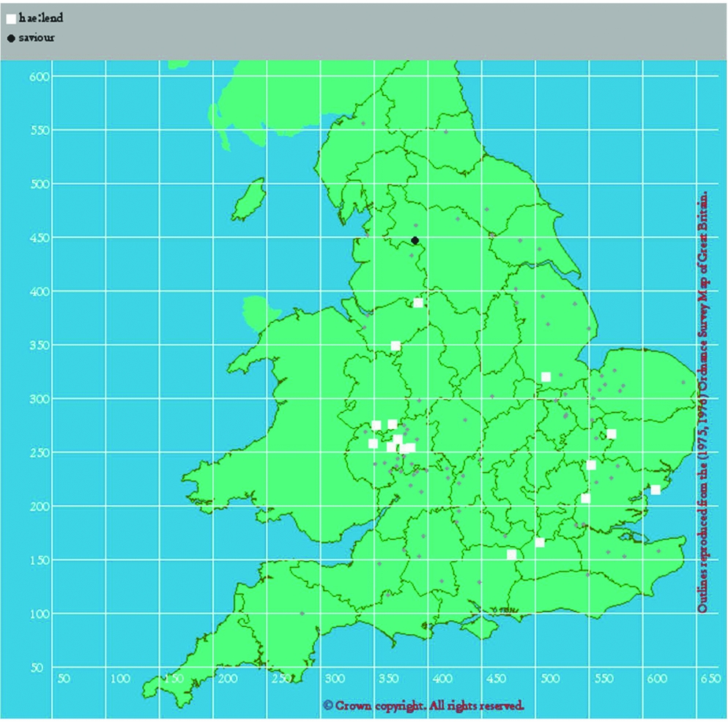
Task: Click the easternmost white square marker
Action: [655, 490]
